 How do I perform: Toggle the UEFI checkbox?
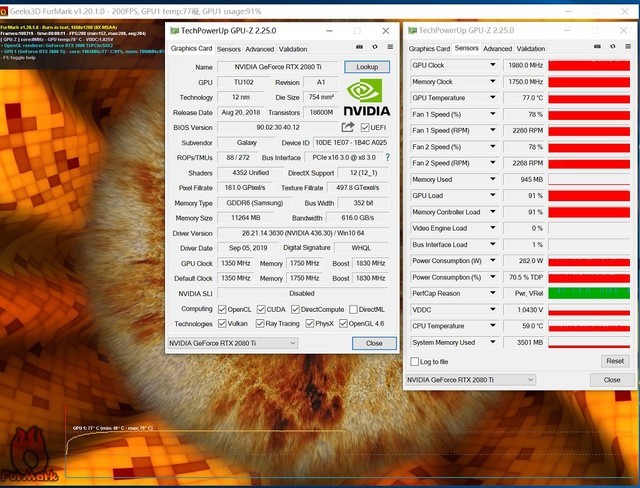pos(365,128)
